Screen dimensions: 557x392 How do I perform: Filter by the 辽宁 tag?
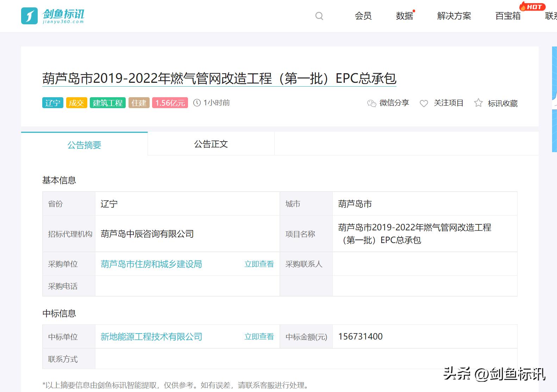tap(53, 103)
